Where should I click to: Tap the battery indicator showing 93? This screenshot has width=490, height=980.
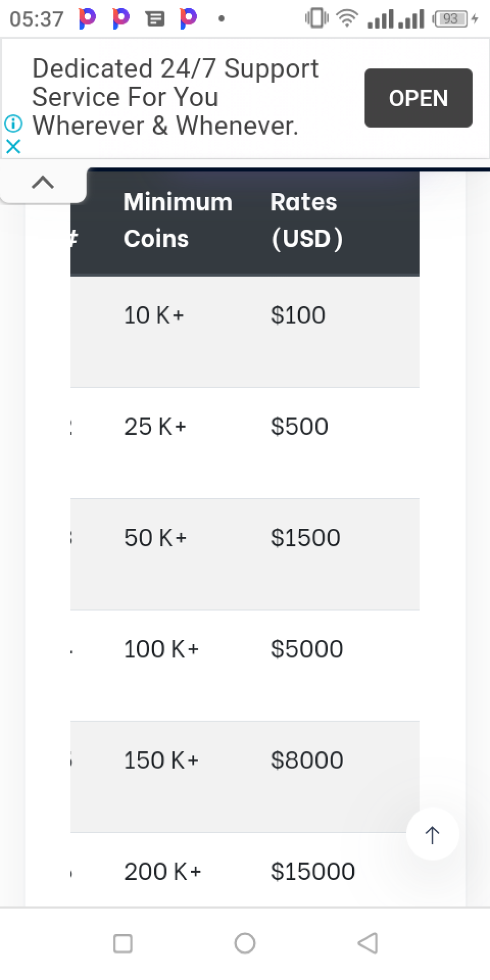tap(451, 19)
